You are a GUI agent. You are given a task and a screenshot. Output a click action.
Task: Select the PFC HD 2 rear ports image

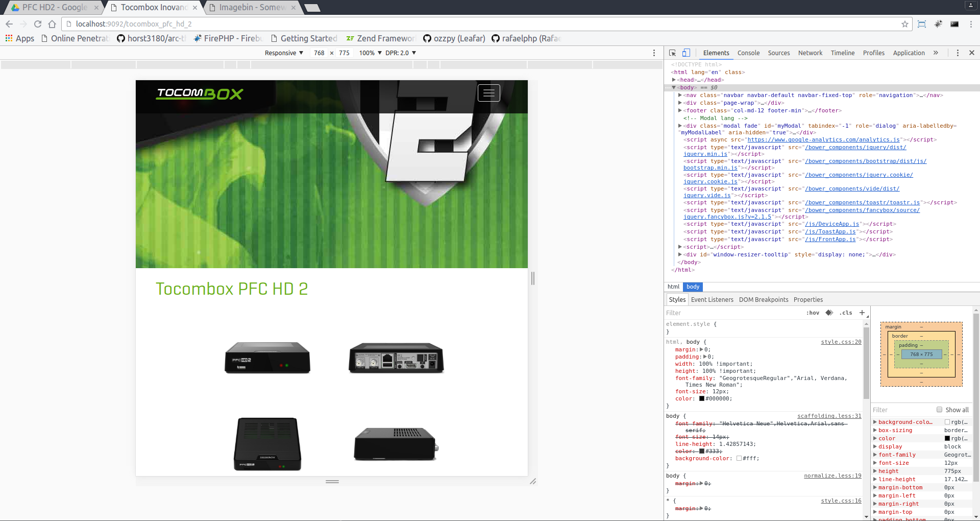(x=396, y=358)
